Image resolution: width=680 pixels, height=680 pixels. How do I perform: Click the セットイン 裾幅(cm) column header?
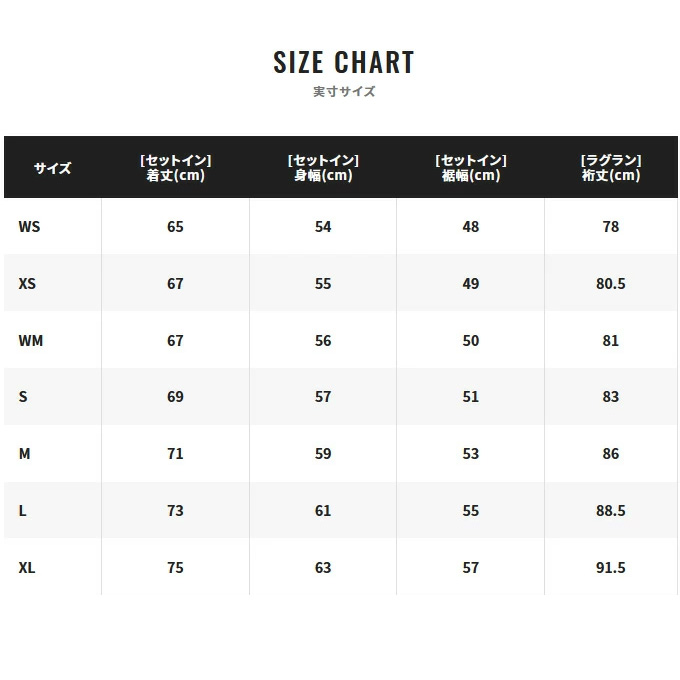click(x=471, y=168)
